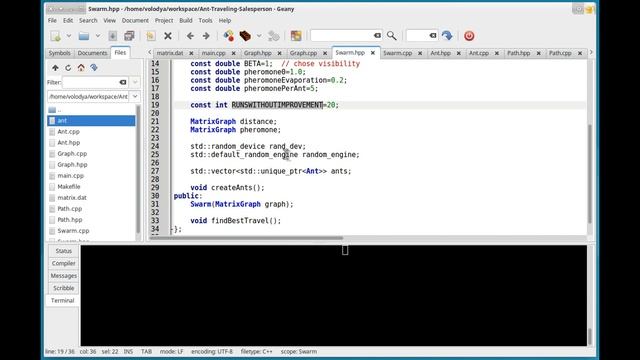Clear the toolbar search field text
Image resolution: width=640 pixels, height=360 pixels.
(x=377, y=36)
